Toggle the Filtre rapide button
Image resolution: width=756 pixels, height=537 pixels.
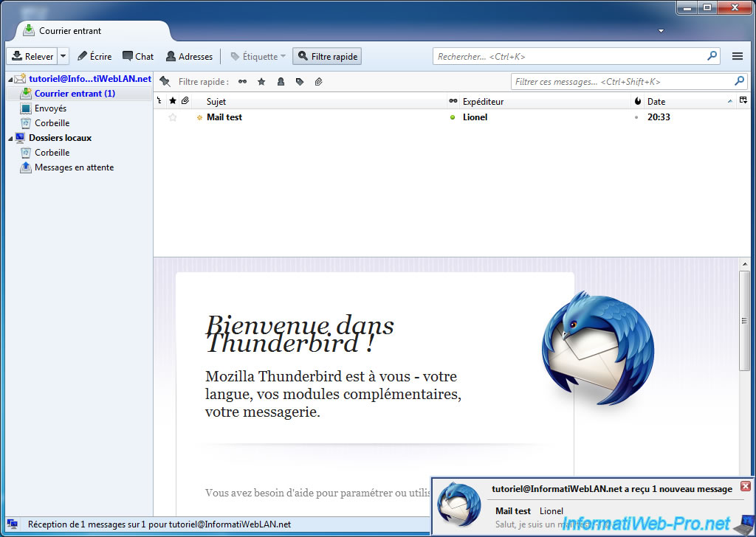(x=327, y=56)
